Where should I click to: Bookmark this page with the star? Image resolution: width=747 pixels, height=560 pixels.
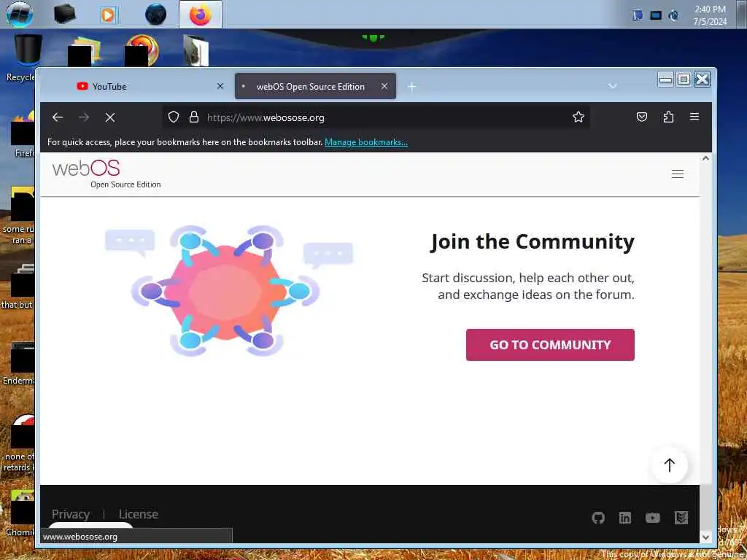coord(578,117)
